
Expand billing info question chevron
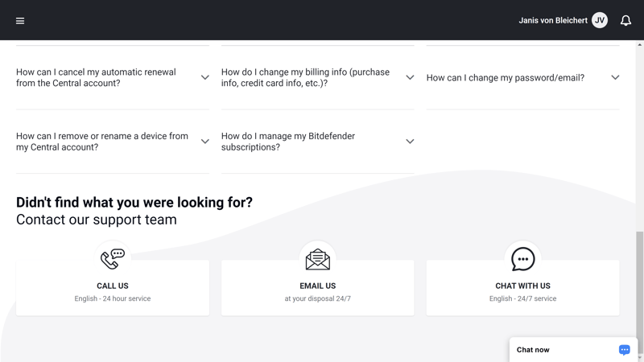point(410,77)
